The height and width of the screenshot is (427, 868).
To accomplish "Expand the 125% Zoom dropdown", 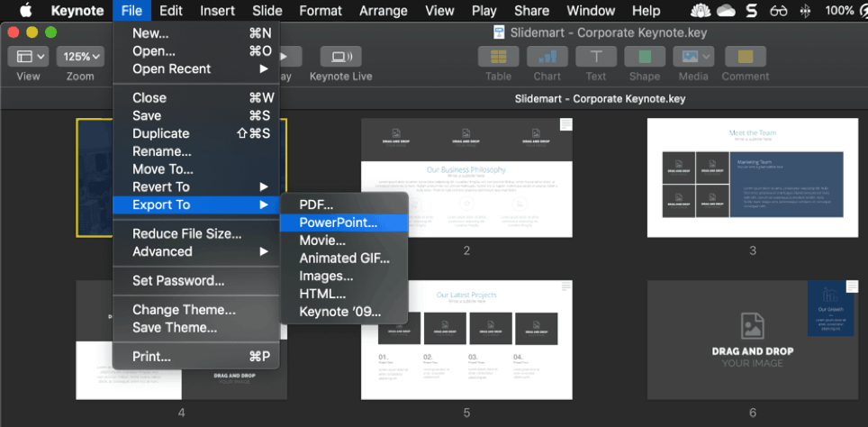I will coord(80,57).
